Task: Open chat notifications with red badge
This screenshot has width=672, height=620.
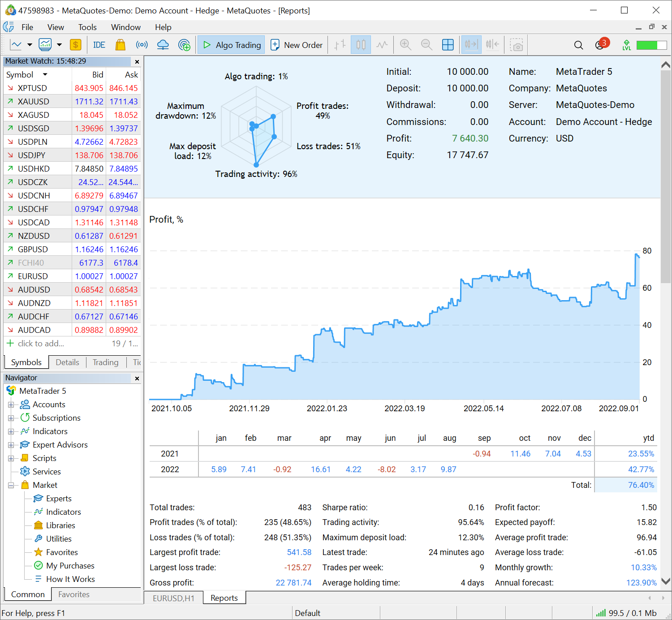Action: (600, 45)
